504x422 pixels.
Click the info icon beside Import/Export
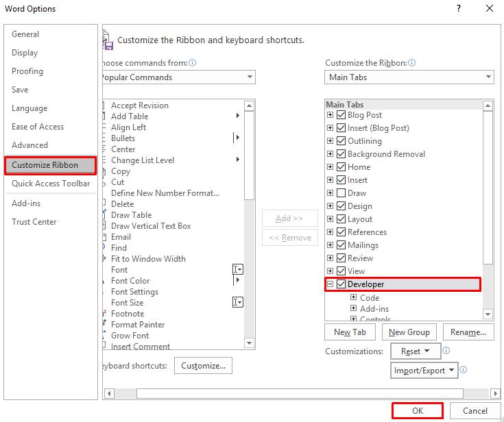pyautogui.click(x=463, y=370)
